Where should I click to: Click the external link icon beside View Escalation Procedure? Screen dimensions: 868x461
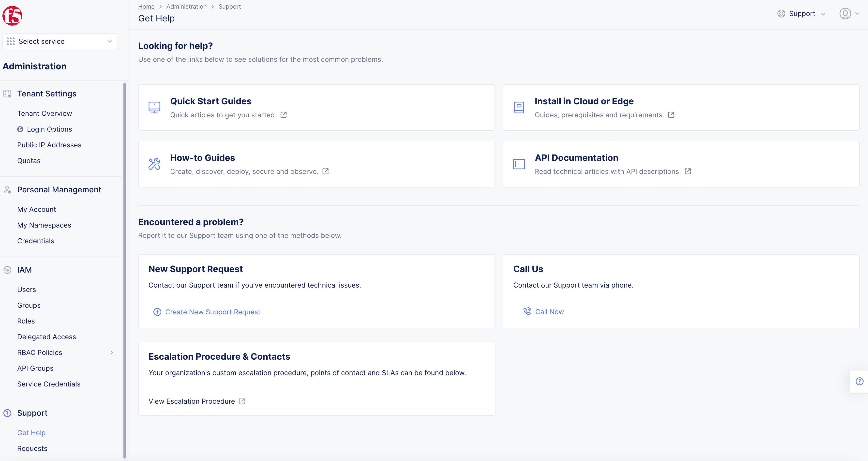click(x=242, y=401)
